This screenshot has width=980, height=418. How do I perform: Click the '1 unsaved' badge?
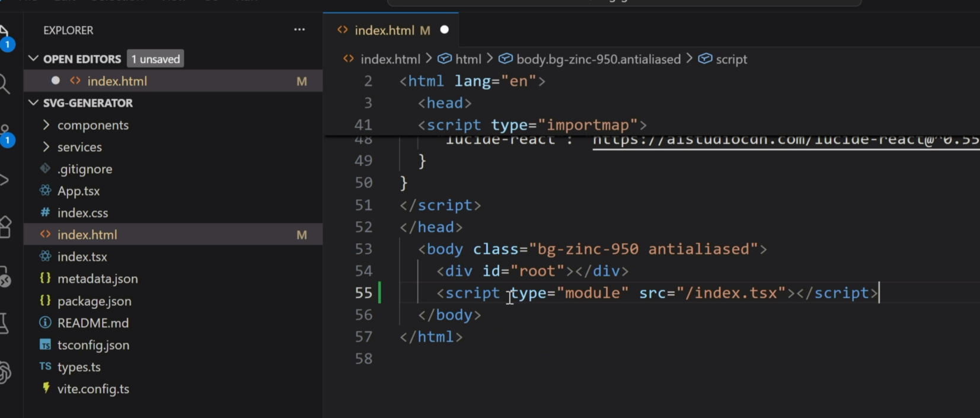pos(155,59)
